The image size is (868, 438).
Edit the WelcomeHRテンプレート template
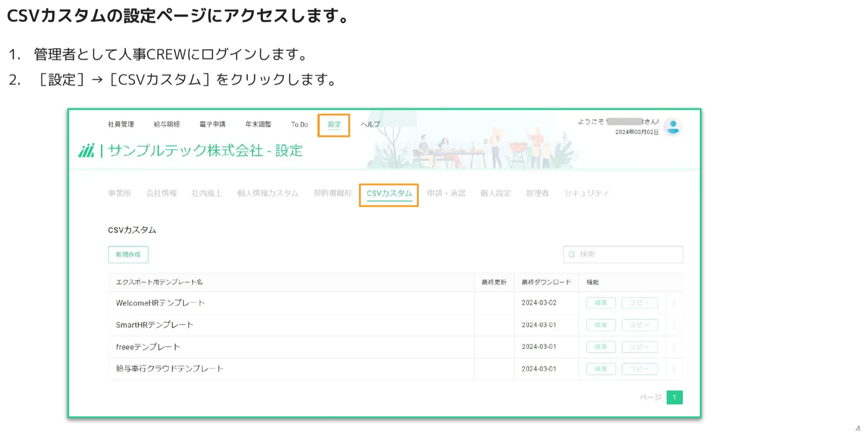[x=601, y=303]
